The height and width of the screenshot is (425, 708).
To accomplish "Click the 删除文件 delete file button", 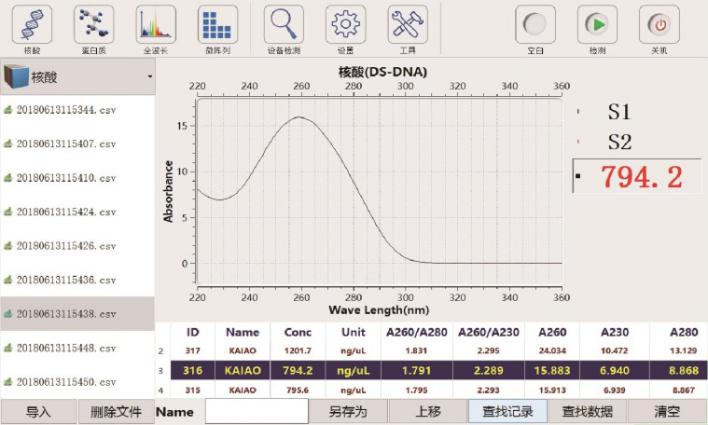I will point(116,411).
